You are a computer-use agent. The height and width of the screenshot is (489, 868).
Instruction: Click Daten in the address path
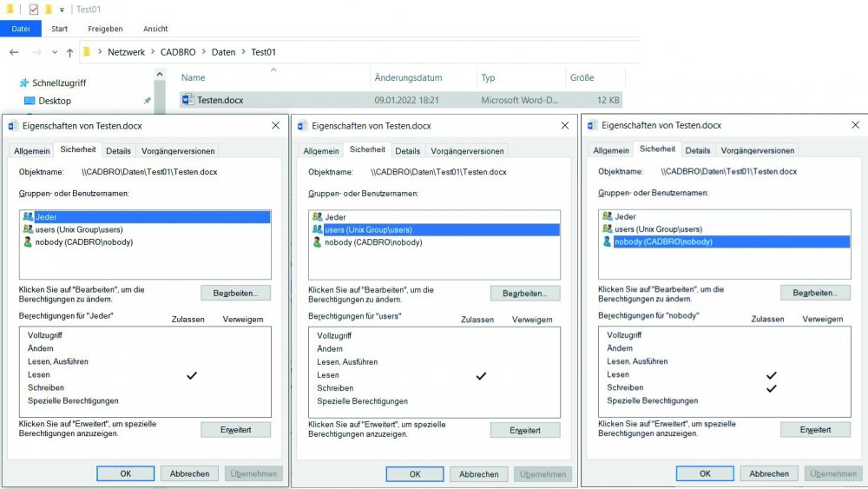point(224,52)
